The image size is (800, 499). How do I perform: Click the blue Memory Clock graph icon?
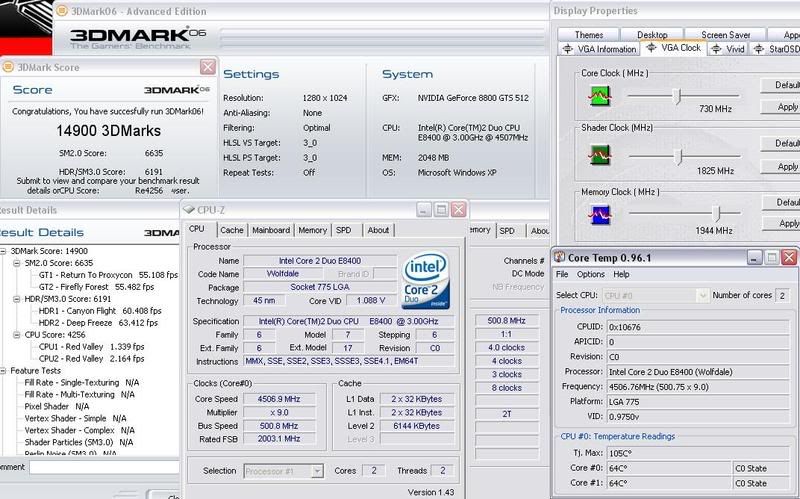pos(599,212)
